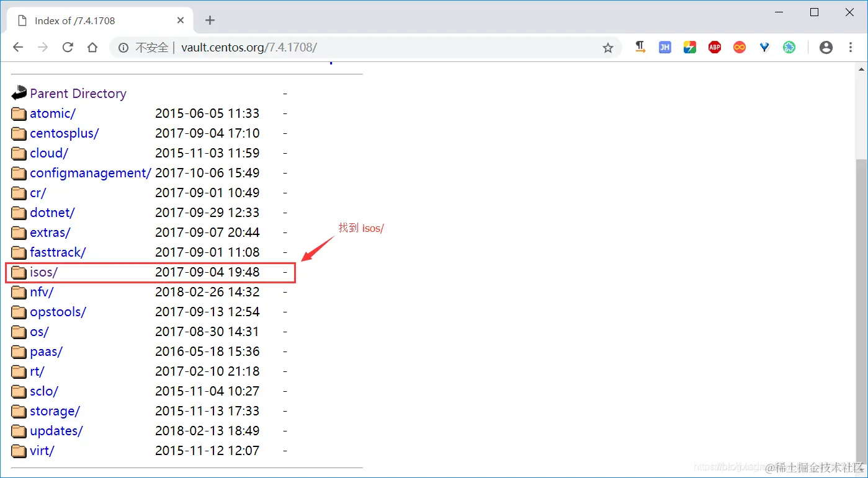
Task: Open the nfv/ directory
Action: coord(42,292)
